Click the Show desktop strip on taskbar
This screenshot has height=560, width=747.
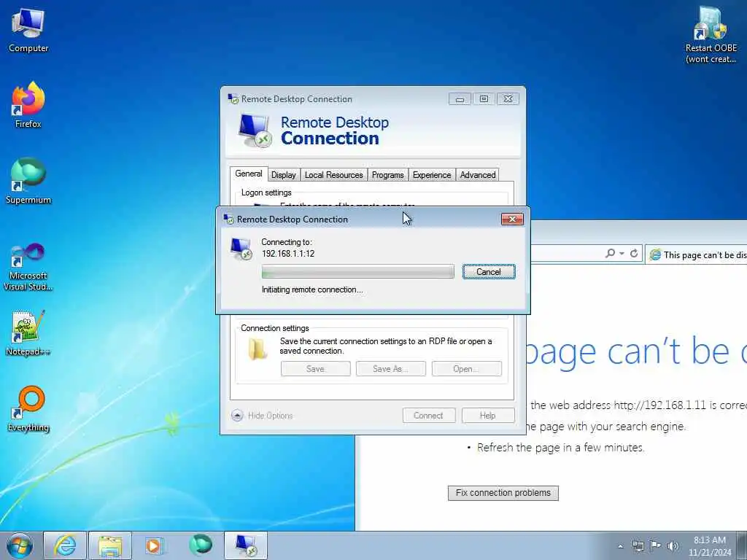click(x=742, y=545)
